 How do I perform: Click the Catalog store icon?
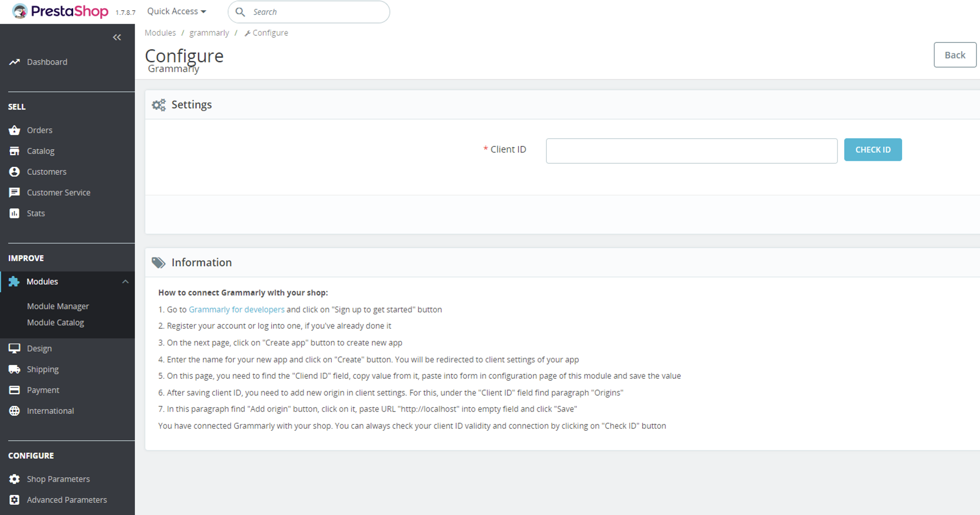click(x=14, y=151)
